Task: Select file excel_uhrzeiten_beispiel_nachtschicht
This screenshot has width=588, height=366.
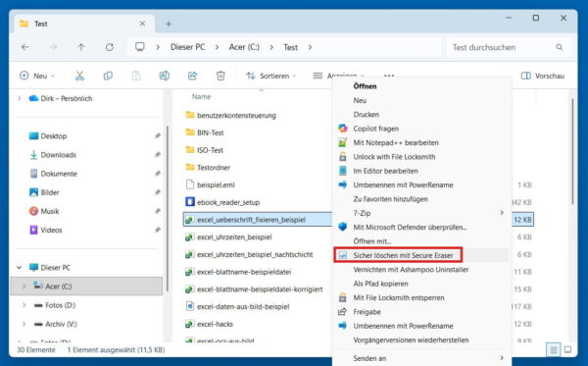Action: click(x=255, y=254)
